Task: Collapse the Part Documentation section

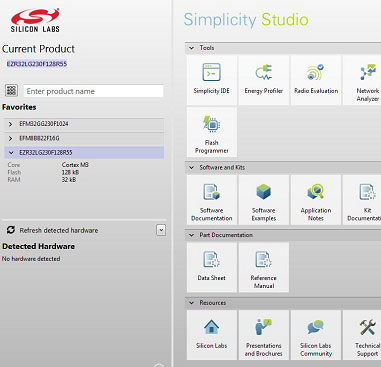Action: [191, 235]
